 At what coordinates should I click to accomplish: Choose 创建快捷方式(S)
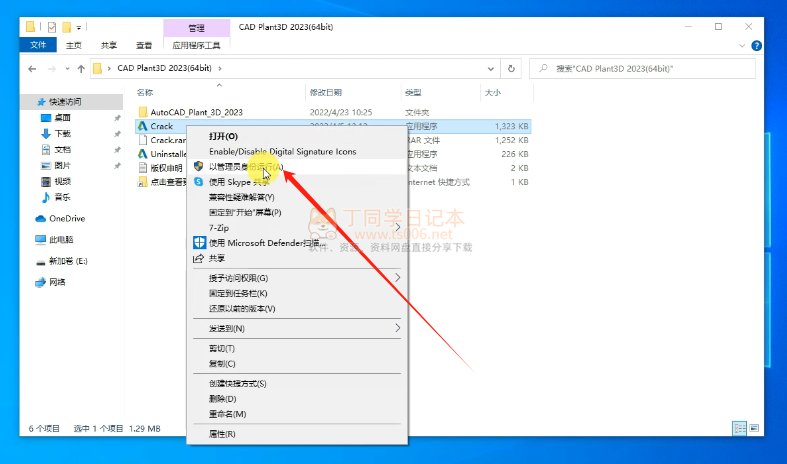(x=297, y=384)
